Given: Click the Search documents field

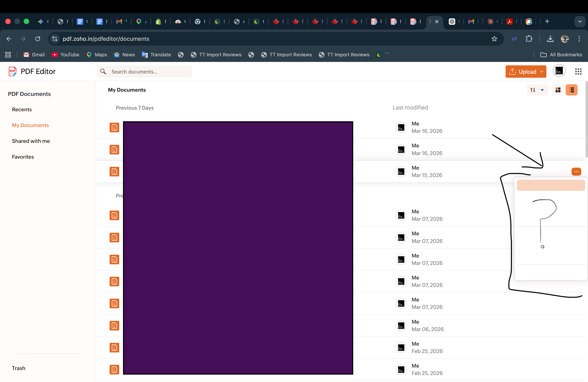Looking at the screenshot, I should (x=148, y=72).
